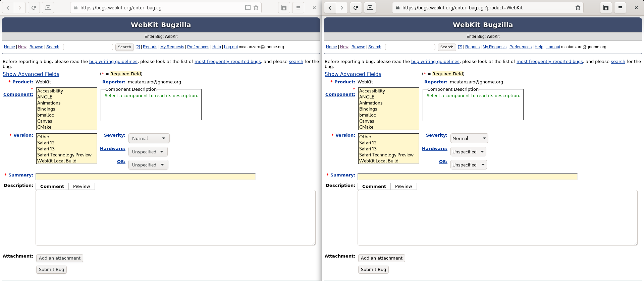The image size is (644, 281).
Task: Bookmark page using star in right window
Action: [578, 8]
